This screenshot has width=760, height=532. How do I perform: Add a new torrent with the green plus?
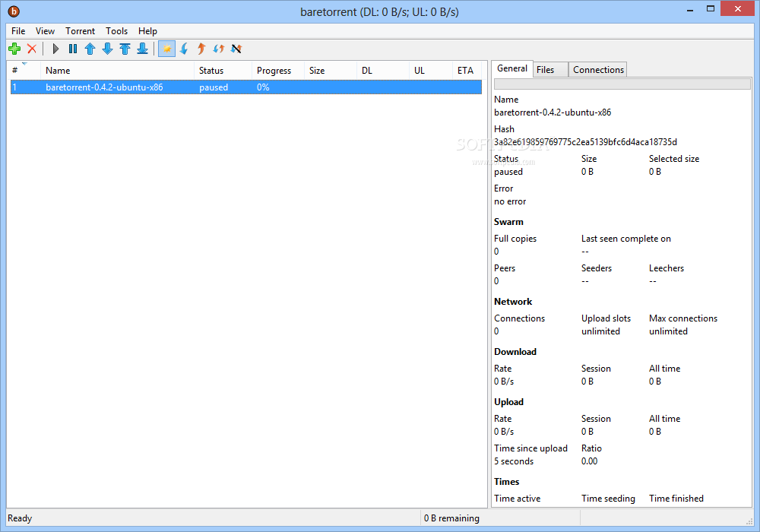(x=14, y=49)
